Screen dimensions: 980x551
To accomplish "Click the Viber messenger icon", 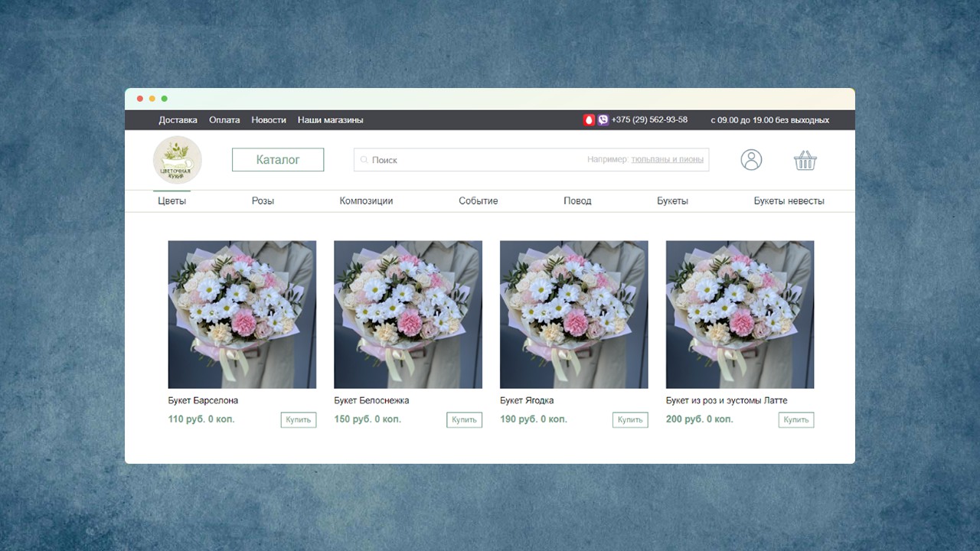I will (x=603, y=120).
